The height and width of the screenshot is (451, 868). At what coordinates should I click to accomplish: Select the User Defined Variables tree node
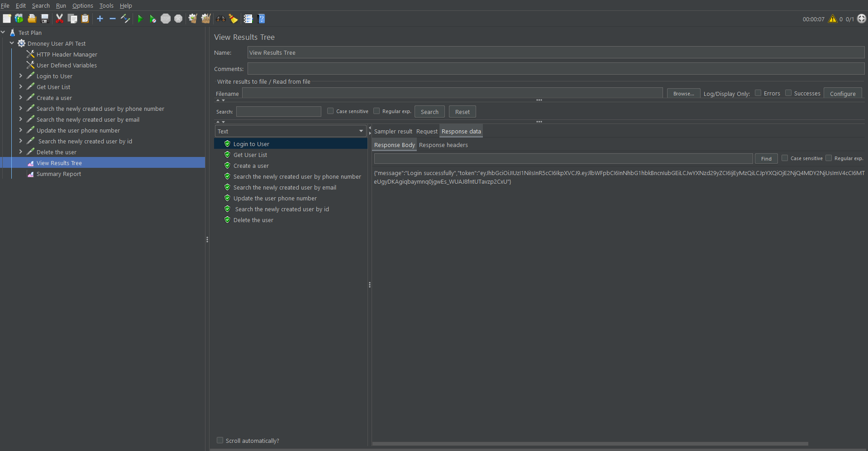(67, 65)
